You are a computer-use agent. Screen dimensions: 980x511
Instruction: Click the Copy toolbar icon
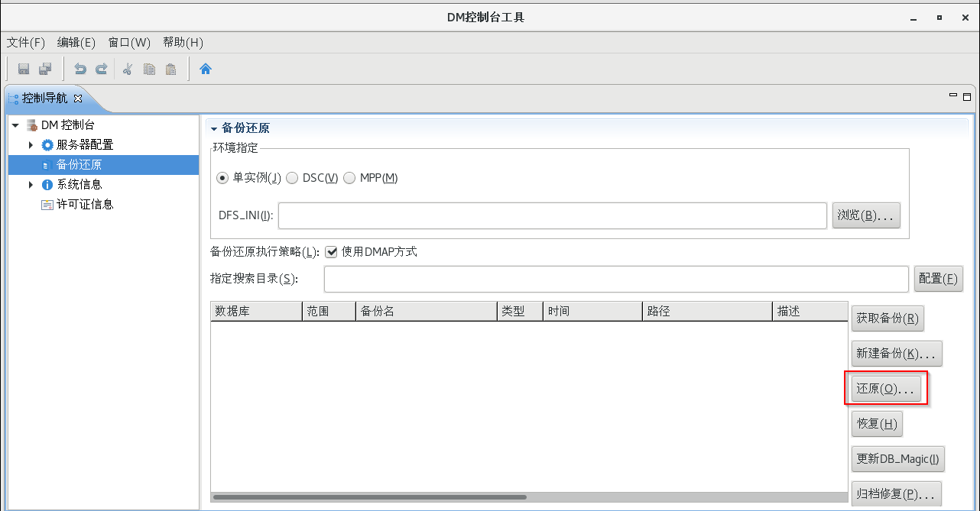point(149,70)
